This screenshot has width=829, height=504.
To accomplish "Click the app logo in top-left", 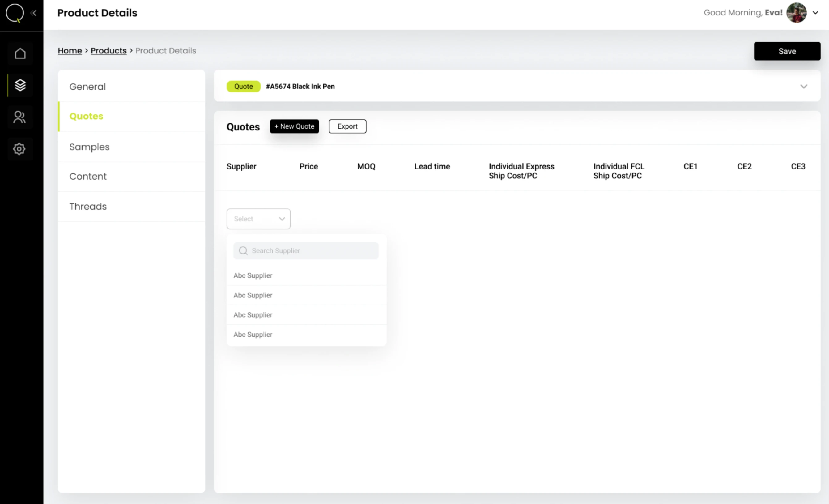I will pyautogui.click(x=15, y=13).
